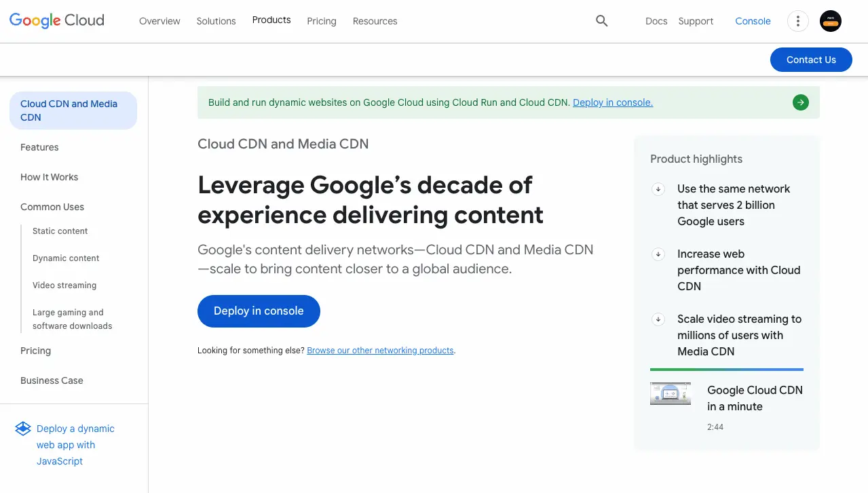Screen dimensions: 868x493
Task: Follow the banner's Deploy in console link
Action: [x=613, y=102]
